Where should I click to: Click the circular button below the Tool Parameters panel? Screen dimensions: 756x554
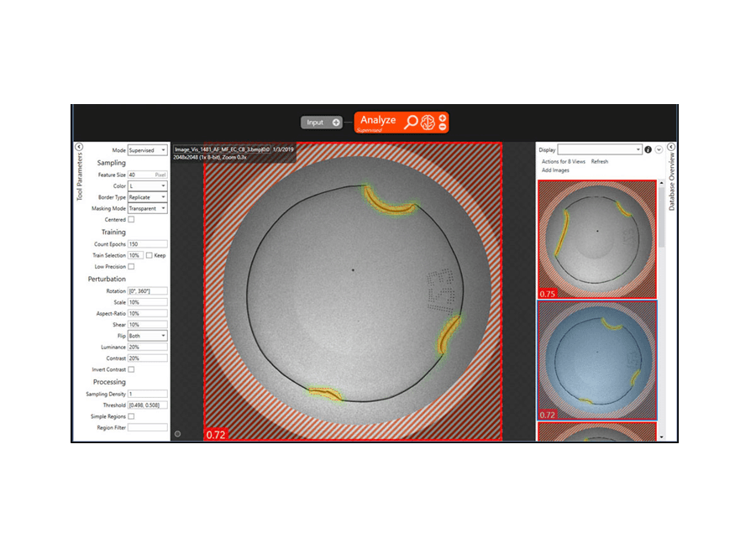(x=177, y=434)
